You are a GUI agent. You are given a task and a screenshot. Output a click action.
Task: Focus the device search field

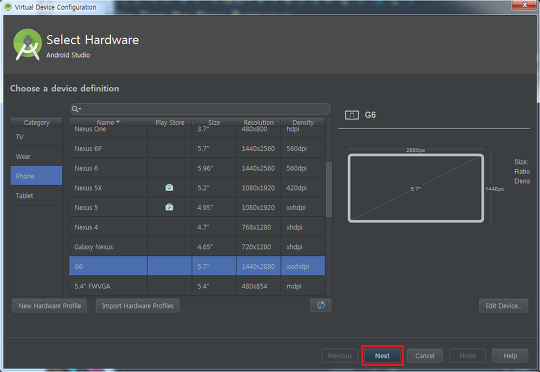(200, 109)
